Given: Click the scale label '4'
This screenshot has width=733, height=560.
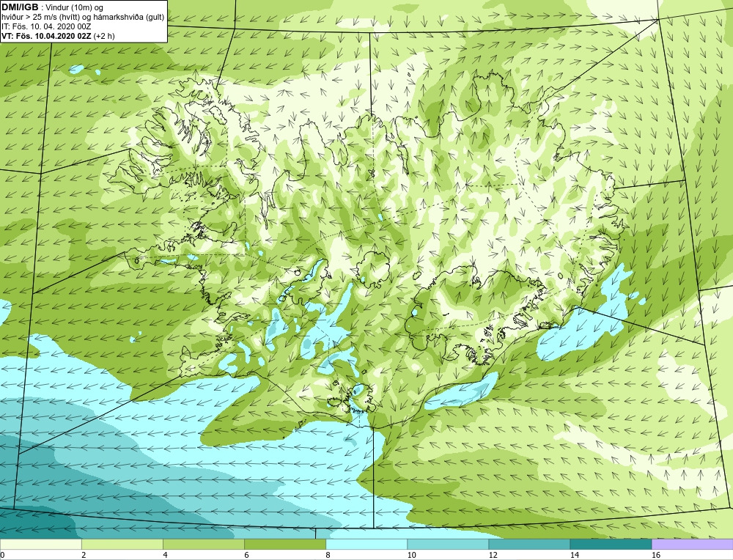Looking at the screenshot, I should pos(165,555).
